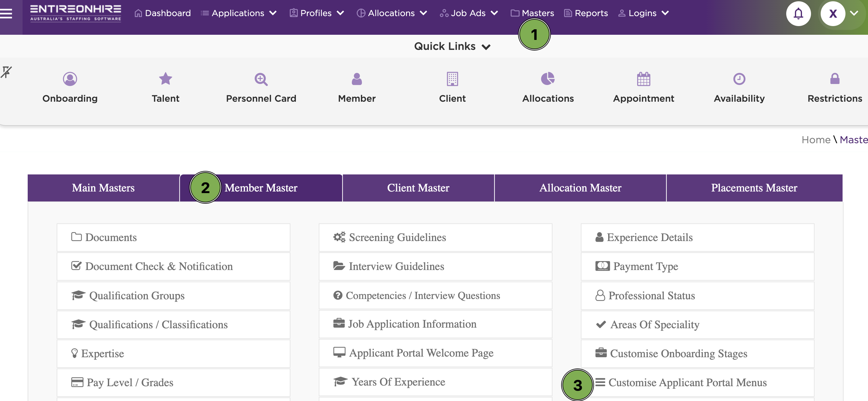Open the Client building icon
Viewport: 868px width, 401px height.
tap(452, 79)
